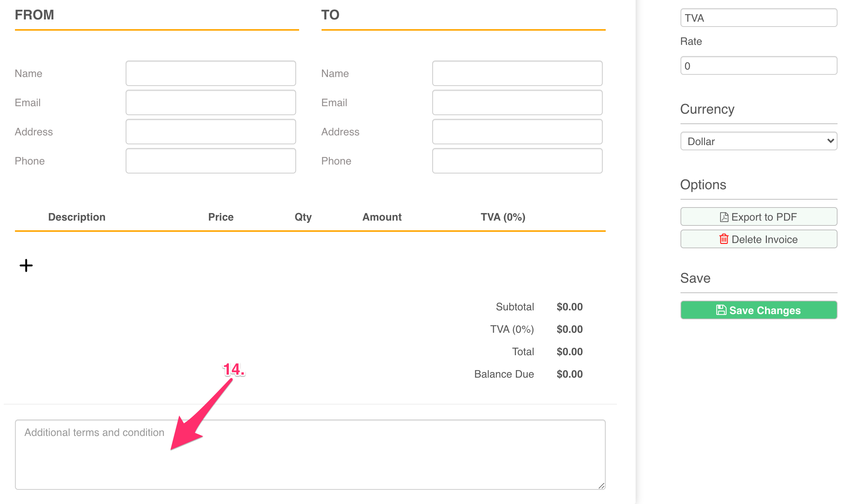The height and width of the screenshot is (504, 848).
Task: Click the FROM Address input field
Action: [x=211, y=132]
